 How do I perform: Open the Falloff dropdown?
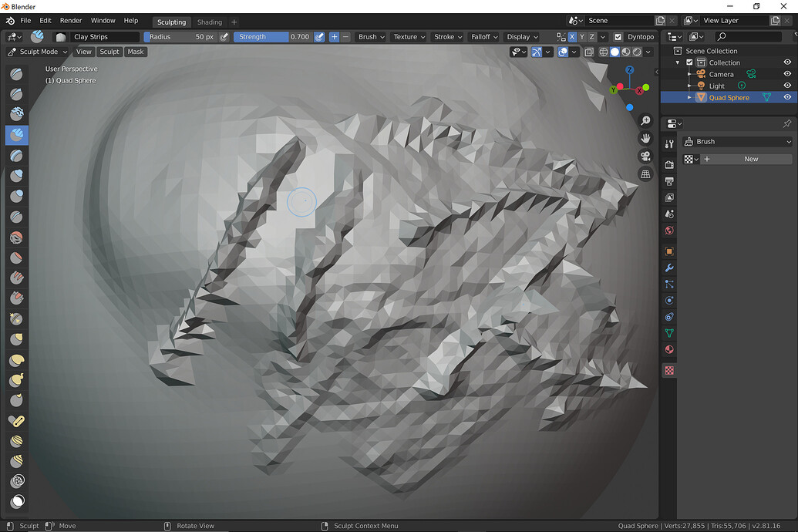[484, 37]
